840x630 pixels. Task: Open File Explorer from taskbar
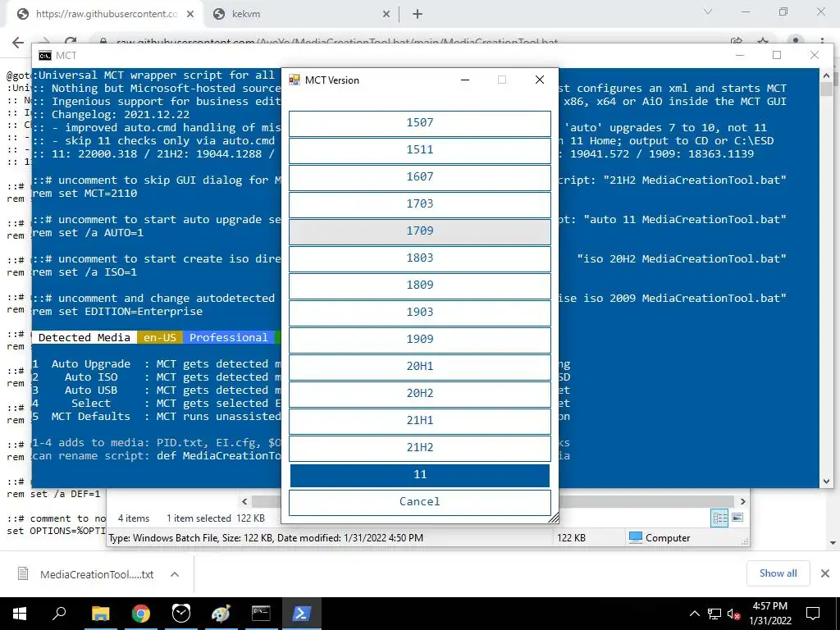[x=100, y=614]
